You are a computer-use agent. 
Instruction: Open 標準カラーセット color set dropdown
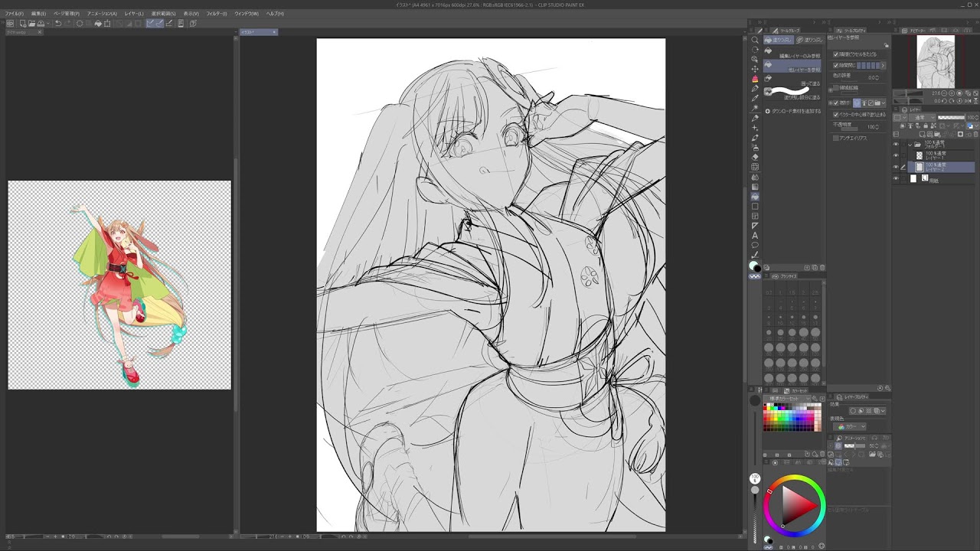(786, 399)
